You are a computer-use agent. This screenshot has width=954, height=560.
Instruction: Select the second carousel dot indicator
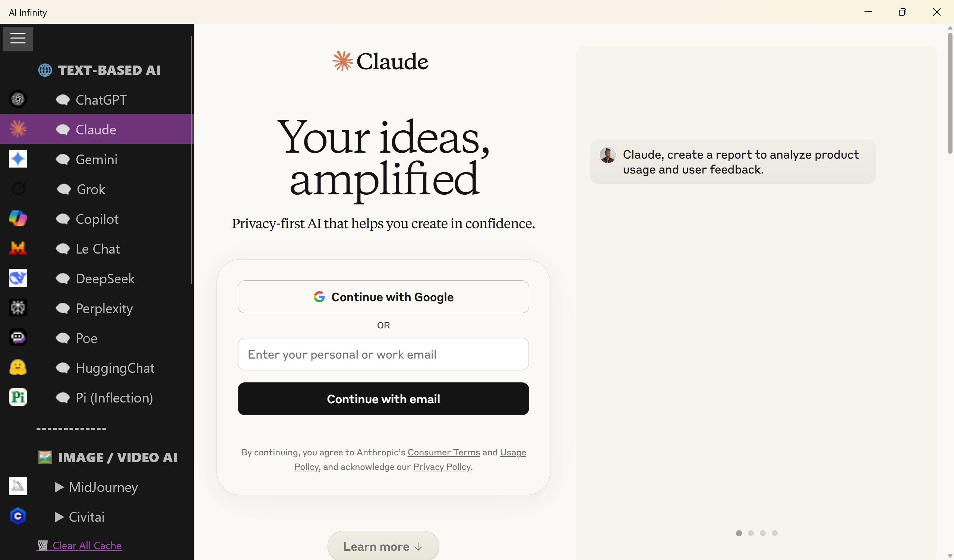(x=751, y=533)
